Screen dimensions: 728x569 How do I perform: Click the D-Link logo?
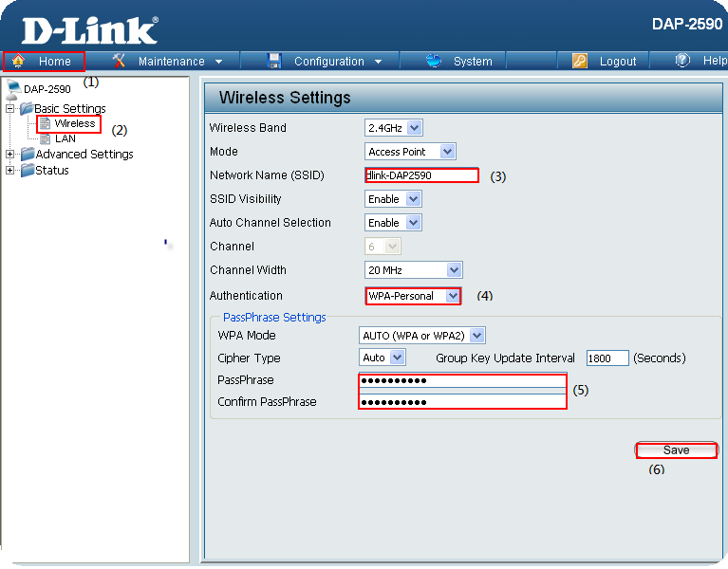tap(90, 30)
